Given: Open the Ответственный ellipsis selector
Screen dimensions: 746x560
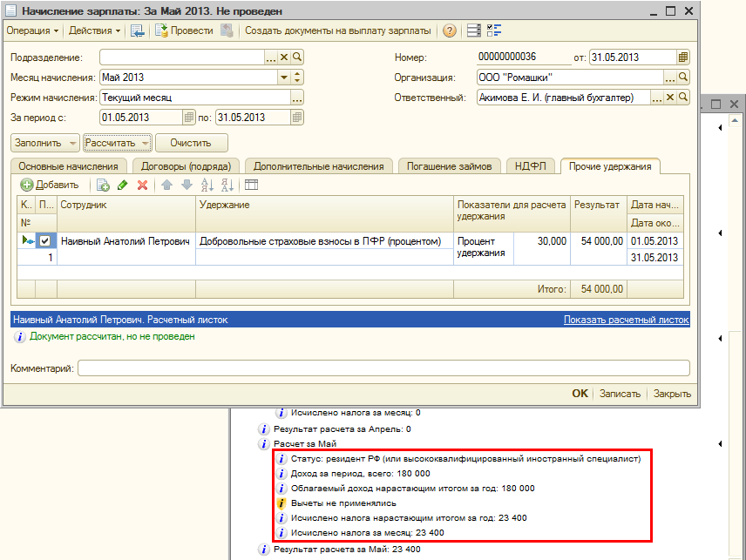Looking at the screenshot, I should tap(657, 98).
